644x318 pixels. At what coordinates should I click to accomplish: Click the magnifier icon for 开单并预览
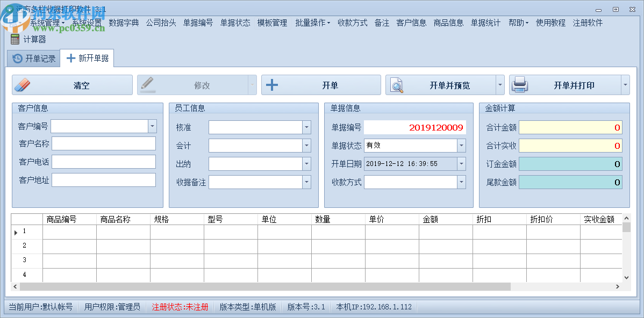point(396,84)
